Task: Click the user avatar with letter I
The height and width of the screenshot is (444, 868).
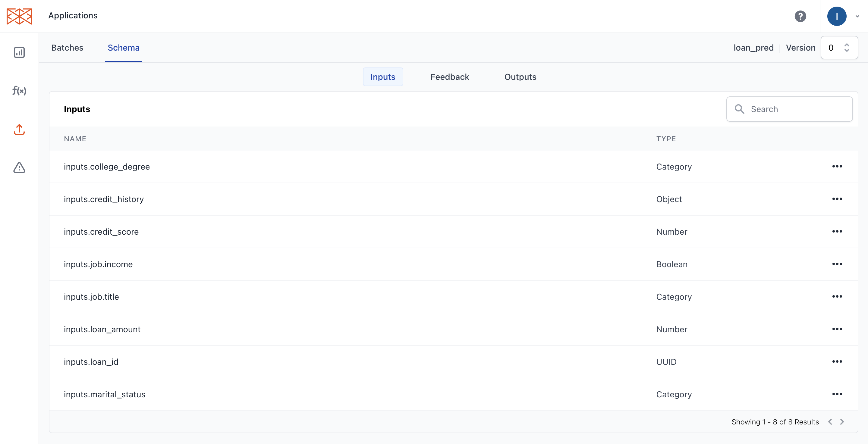Action: click(x=837, y=16)
